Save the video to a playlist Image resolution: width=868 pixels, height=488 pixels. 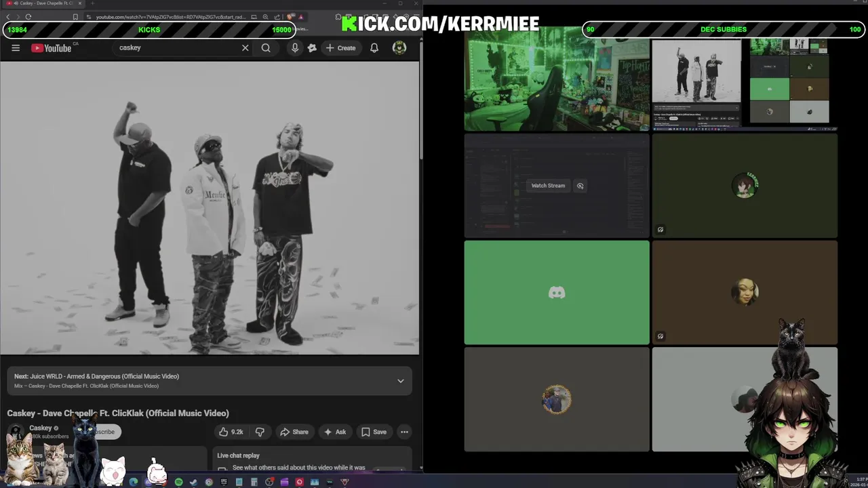pyautogui.click(x=374, y=432)
